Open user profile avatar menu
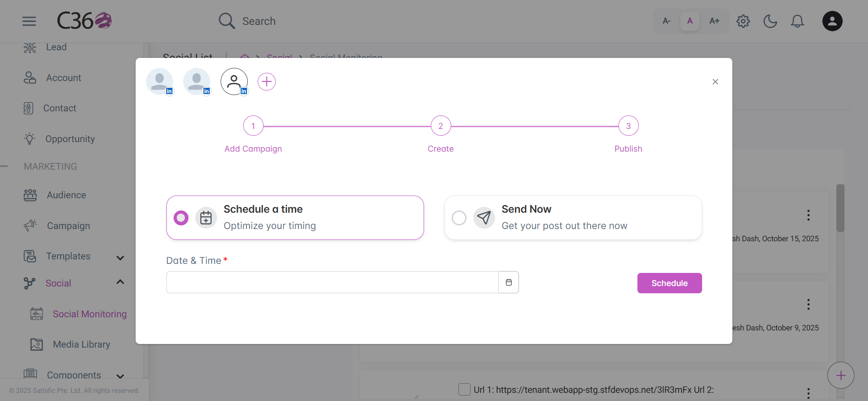This screenshot has width=868, height=401. tap(832, 21)
